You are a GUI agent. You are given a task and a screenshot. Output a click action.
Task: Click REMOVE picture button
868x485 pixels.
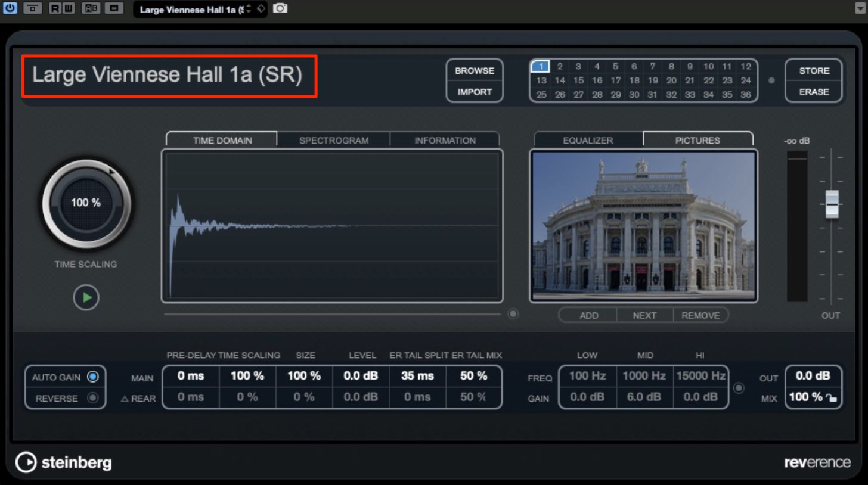coord(700,315)
